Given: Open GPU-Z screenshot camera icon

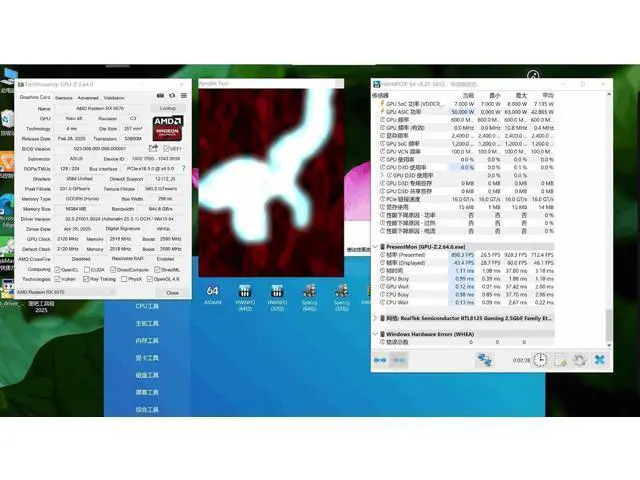Looking at the screenshot, I should pyautogui.click(x=160, y=96).
